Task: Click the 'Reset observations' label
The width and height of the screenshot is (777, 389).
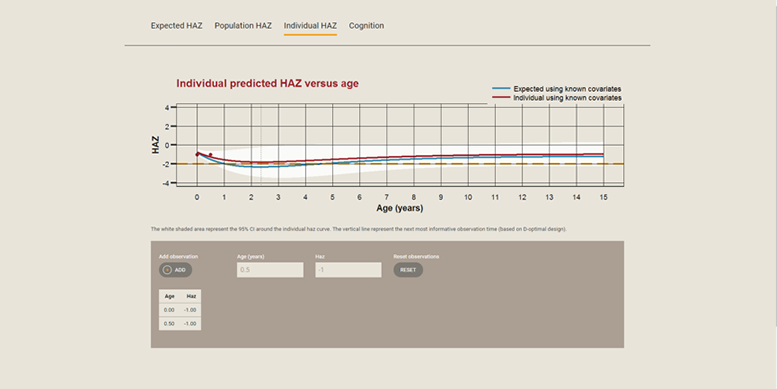Action: point(416,257)
